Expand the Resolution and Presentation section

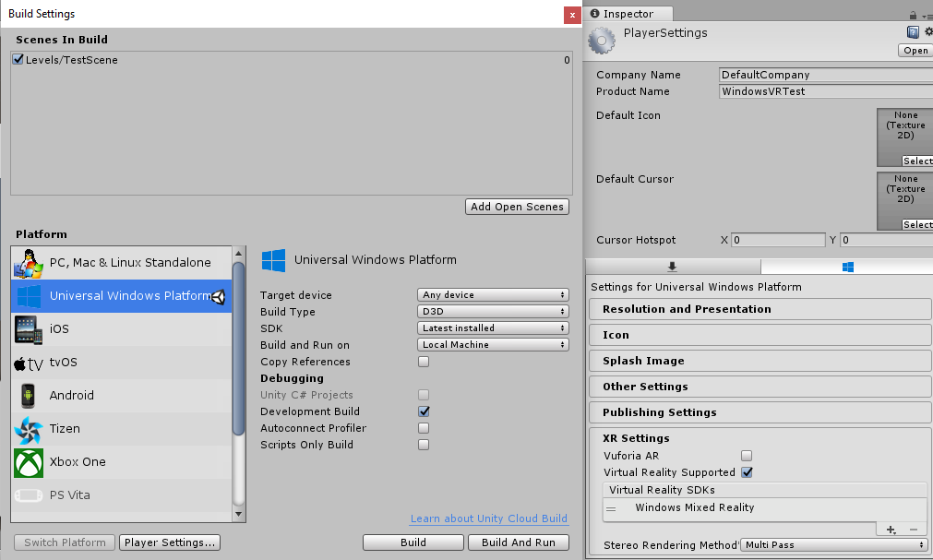click(x=760, y=309)
